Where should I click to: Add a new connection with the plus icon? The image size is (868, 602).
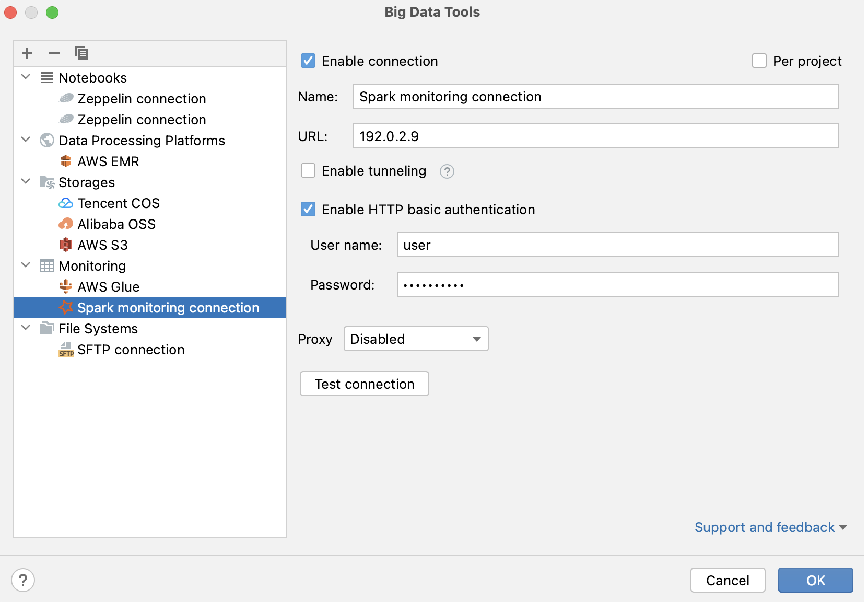tap(27, 53)
